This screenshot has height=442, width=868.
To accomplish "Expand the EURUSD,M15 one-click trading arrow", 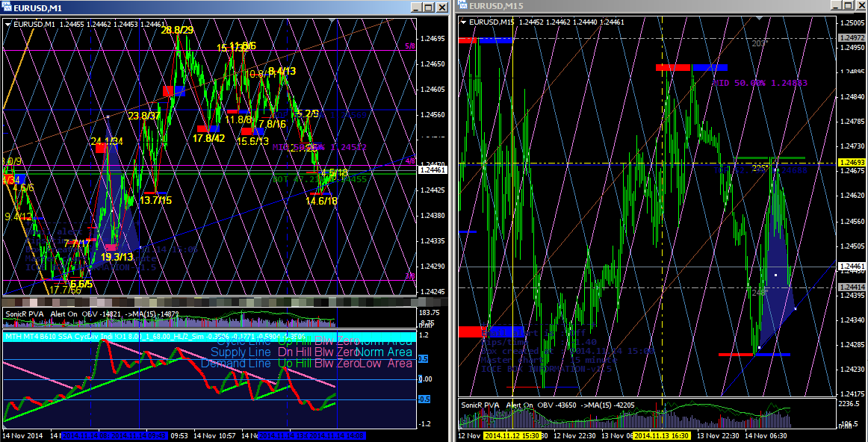I will click(x=463, y=22).
